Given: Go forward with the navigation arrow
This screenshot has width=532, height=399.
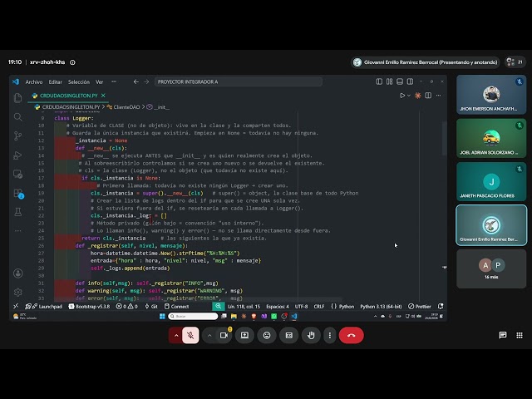Looking at the screenshot, I should coord(146,81).
